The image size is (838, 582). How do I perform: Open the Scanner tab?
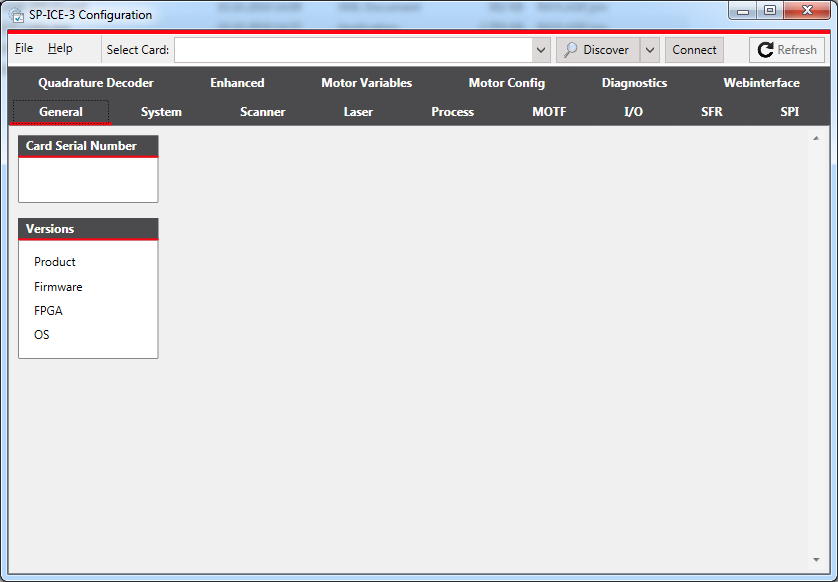click(x=262, y=112)
